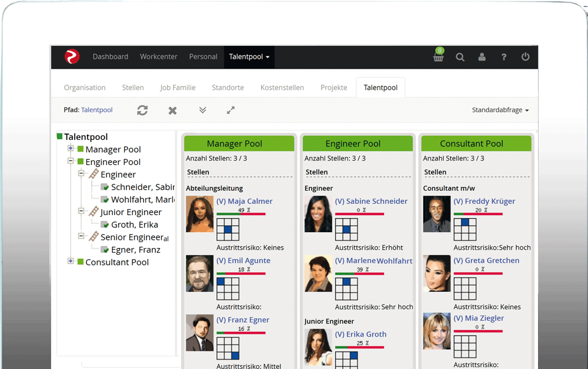This screenshot has height=369, width=588.
Task: Open the Dashboard menu
Action: (x=111, y=57)
